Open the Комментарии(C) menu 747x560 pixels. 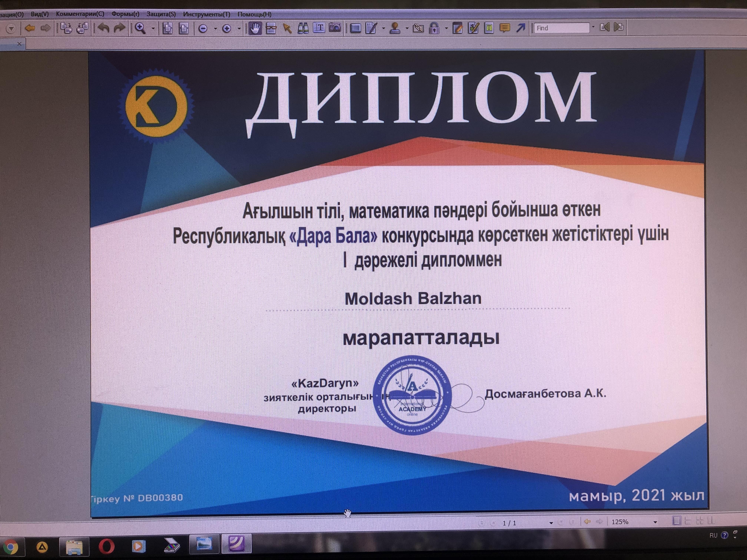[x=80, y=14]
